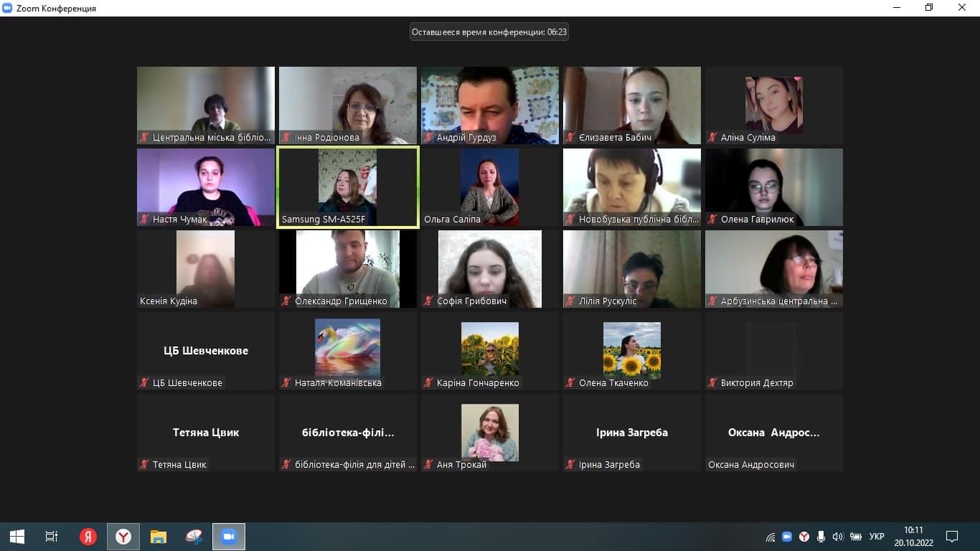Select the Samsung SM-A525F video tile
The width and height of the screenshot is (980, 551).
pyautogui.click(x=348, y=187)
